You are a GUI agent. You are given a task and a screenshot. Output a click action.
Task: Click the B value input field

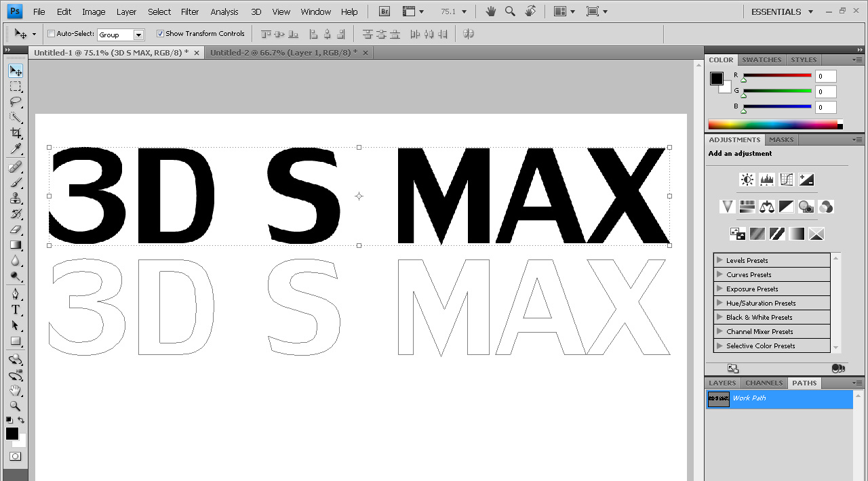pos(826,107)
